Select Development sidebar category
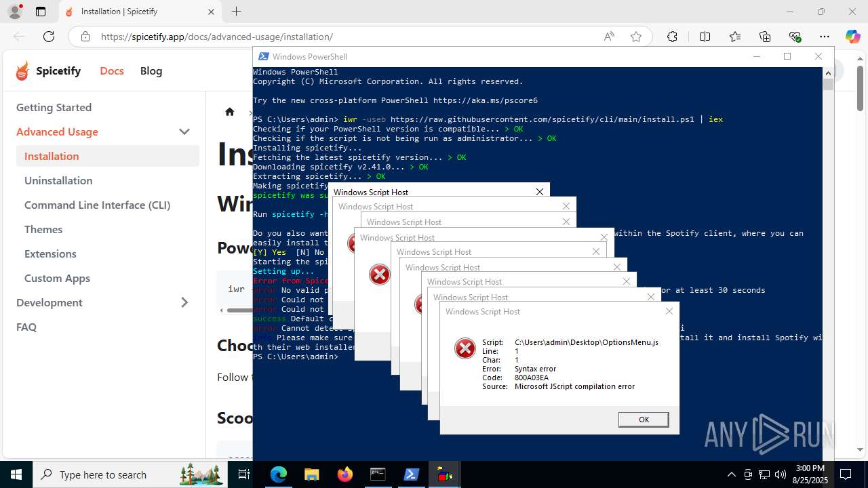The image size is (868, 488). [50, 302]
